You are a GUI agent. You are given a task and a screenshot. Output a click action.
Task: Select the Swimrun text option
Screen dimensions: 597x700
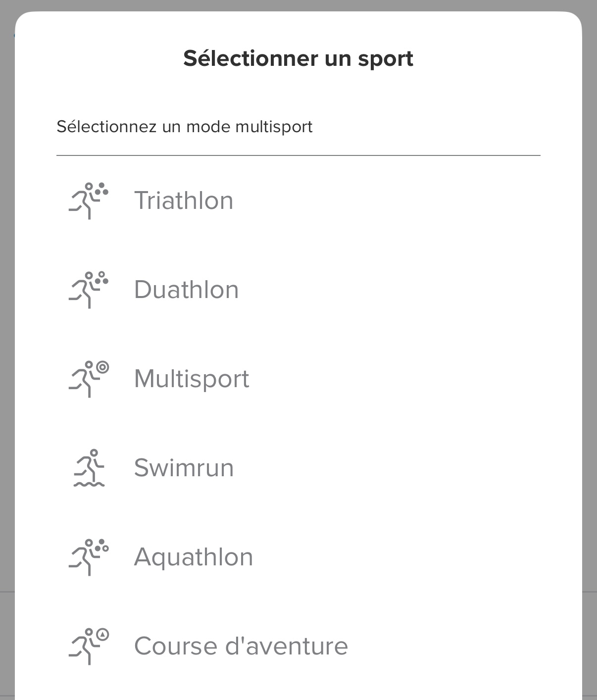(x=184, y=468)
